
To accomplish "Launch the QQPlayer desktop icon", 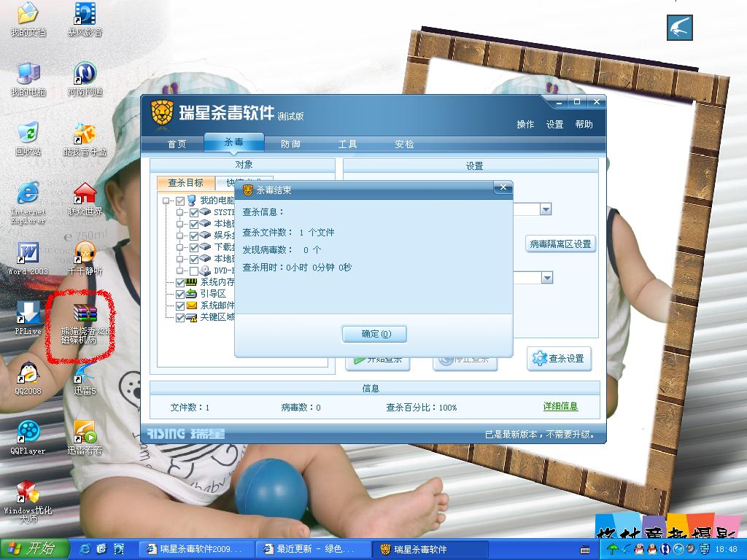I will [28, 437].
